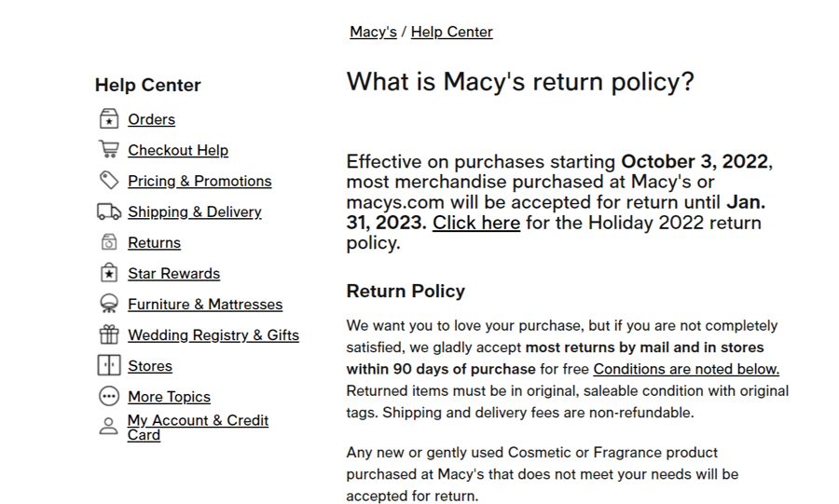
Task: Select Furniture & Mattresses topic
Action: [x=205, y=305]
